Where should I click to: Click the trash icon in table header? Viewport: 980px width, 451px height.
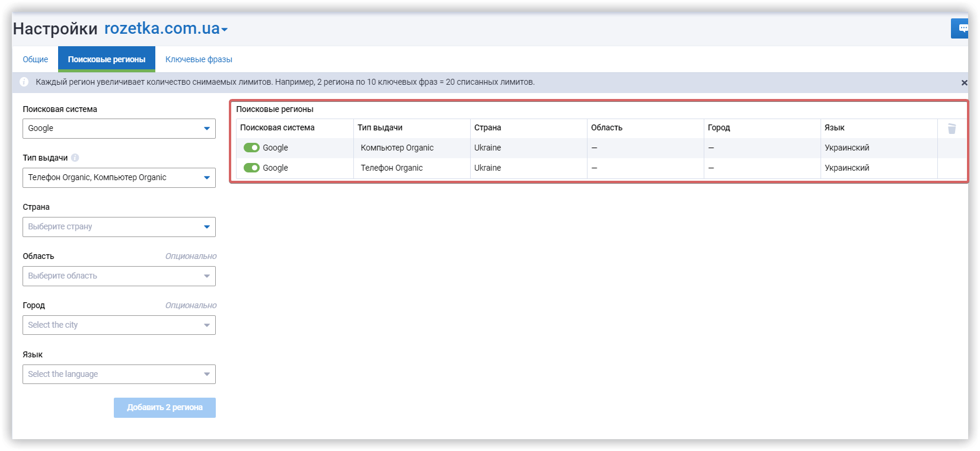click(952, 129)
